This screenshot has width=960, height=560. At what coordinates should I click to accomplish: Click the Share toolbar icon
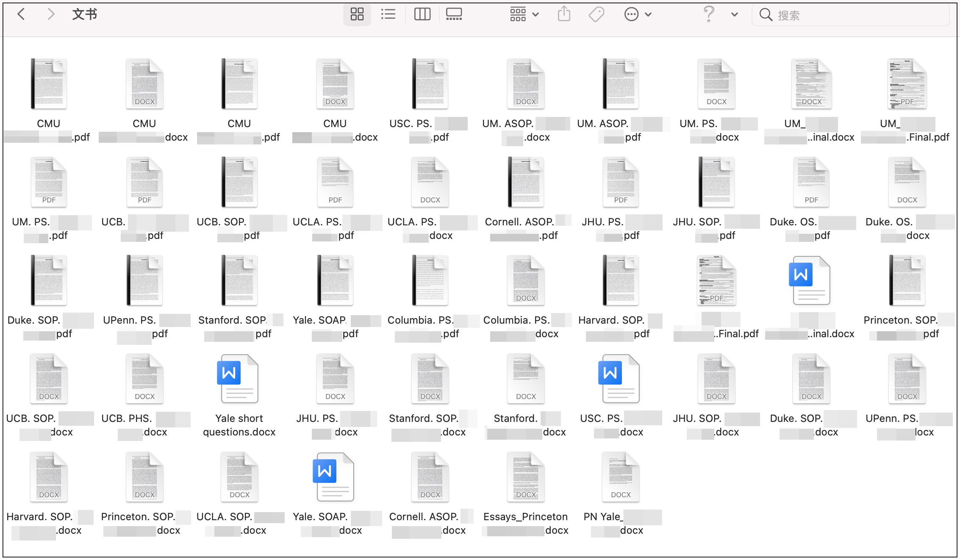click(x=564, y=14)
